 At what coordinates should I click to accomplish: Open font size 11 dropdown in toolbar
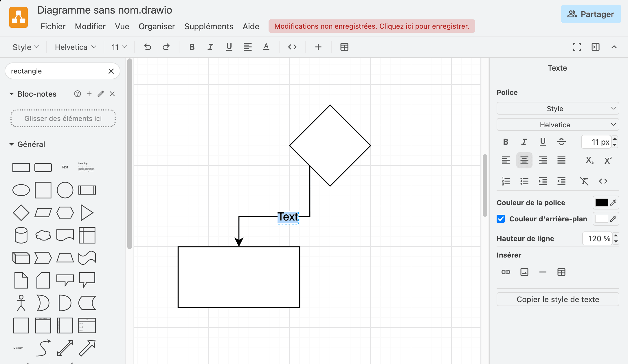click(119, 47)
